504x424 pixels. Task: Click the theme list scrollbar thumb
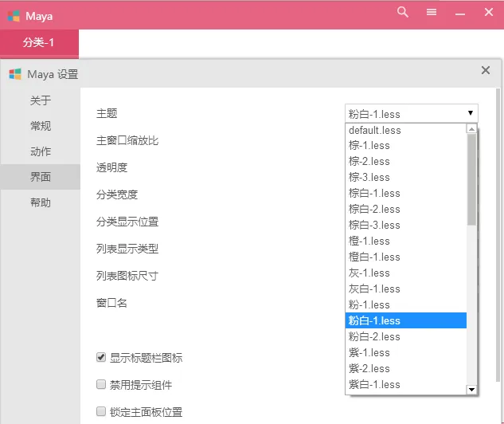tap(471, 179)
